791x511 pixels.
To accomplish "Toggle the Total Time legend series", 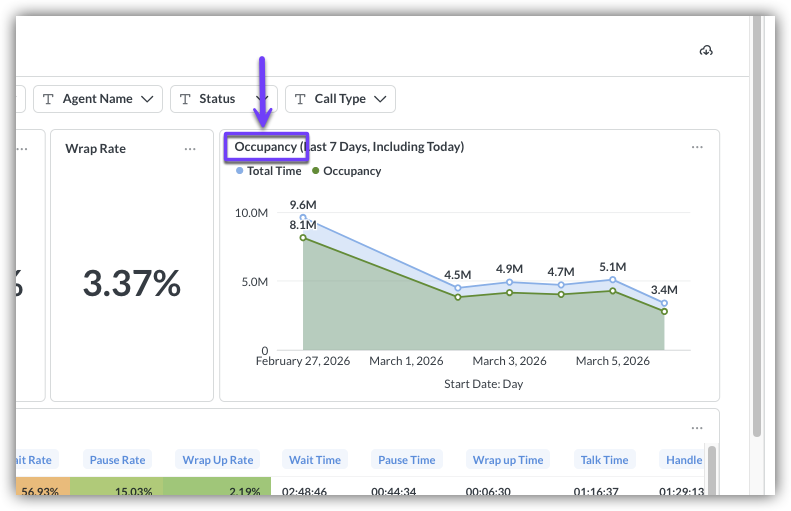I will pyautogui.click(x=268, y=171).
